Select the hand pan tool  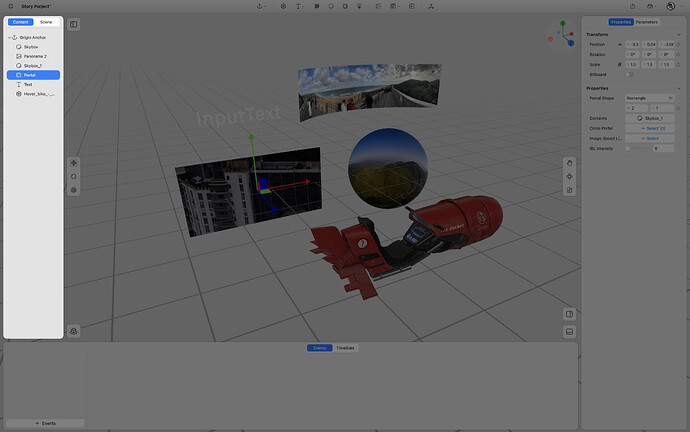click(x=569, y=163)
